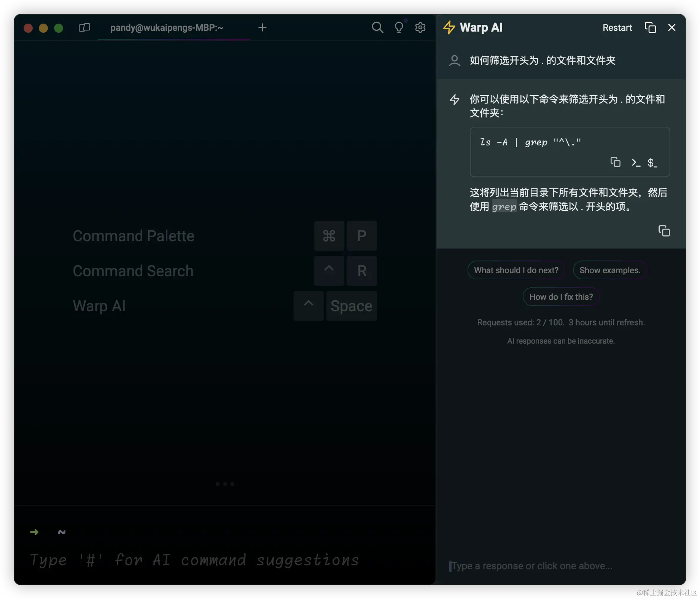Click the code block with ls -A command
700x599 pixels.
coord(570,152)
